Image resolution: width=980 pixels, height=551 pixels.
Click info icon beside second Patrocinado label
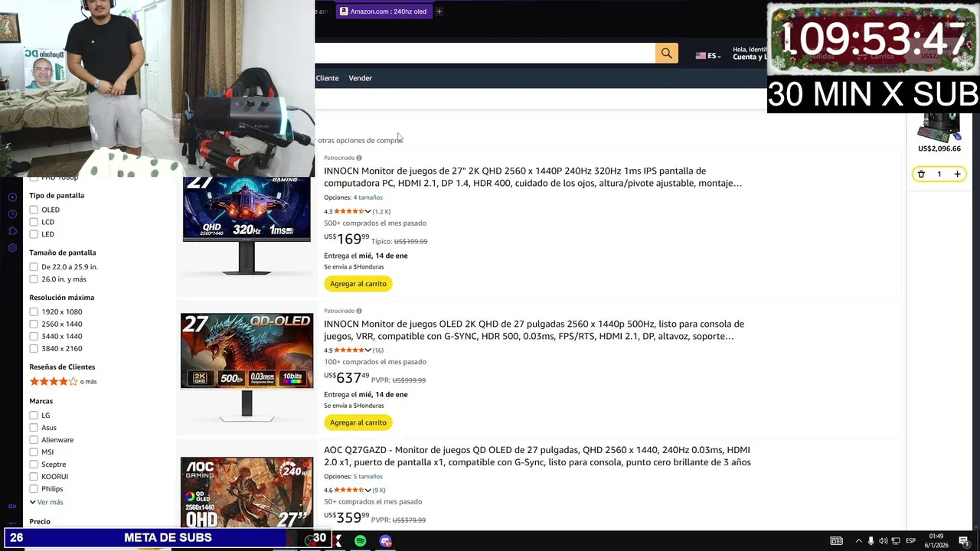click(359, 311)
